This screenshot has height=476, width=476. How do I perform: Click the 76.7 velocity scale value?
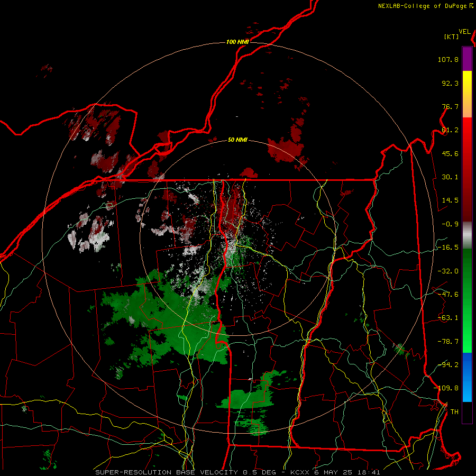[450, 106]
